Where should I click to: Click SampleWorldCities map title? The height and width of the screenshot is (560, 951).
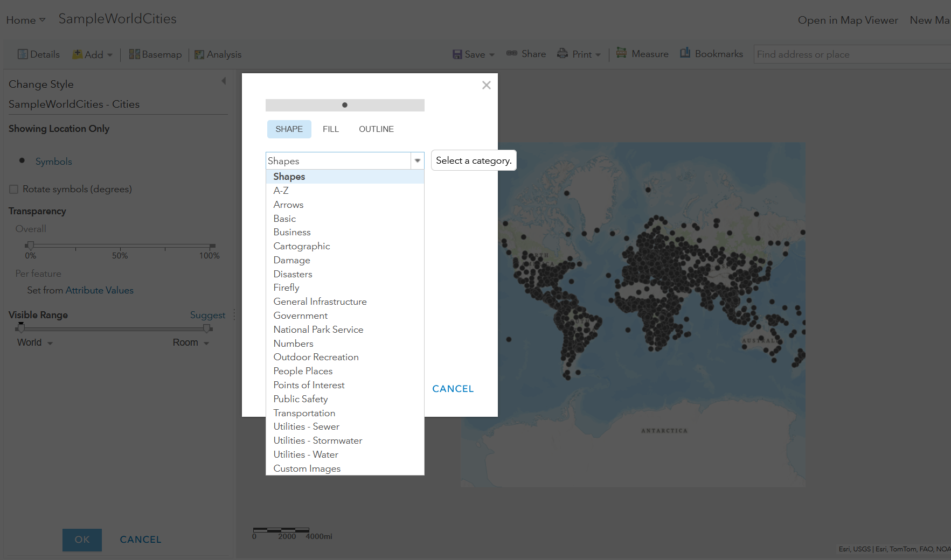click(x=117, y=19)
